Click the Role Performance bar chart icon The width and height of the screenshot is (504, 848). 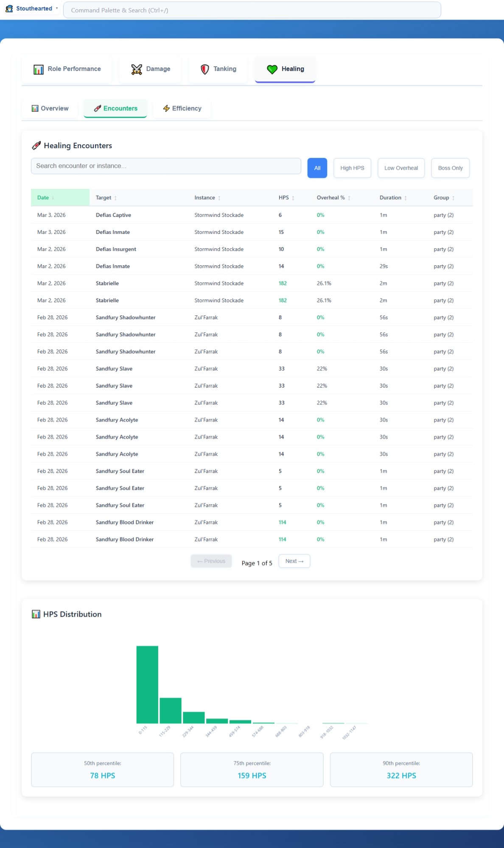[39, 69]
